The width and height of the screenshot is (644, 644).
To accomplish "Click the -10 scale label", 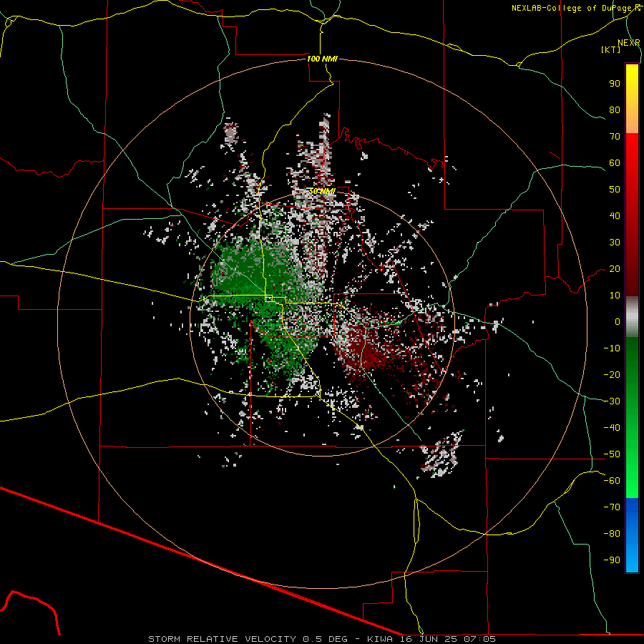I will click(612, 348).
